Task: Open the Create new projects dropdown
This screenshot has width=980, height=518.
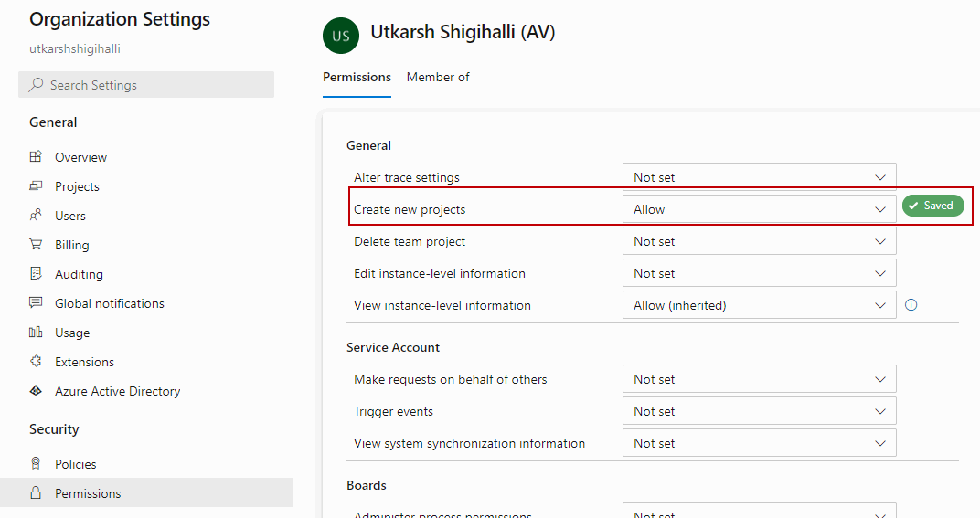Action: coord(759,209)
